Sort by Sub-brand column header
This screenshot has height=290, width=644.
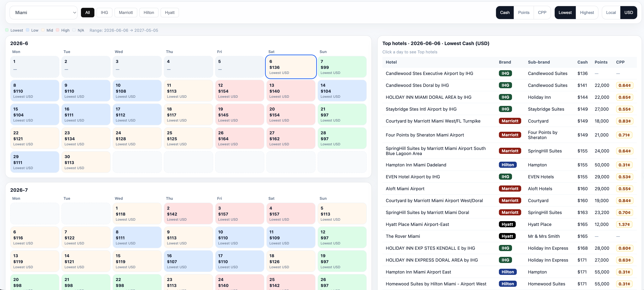pyautogui.click(x=539, y=62)
